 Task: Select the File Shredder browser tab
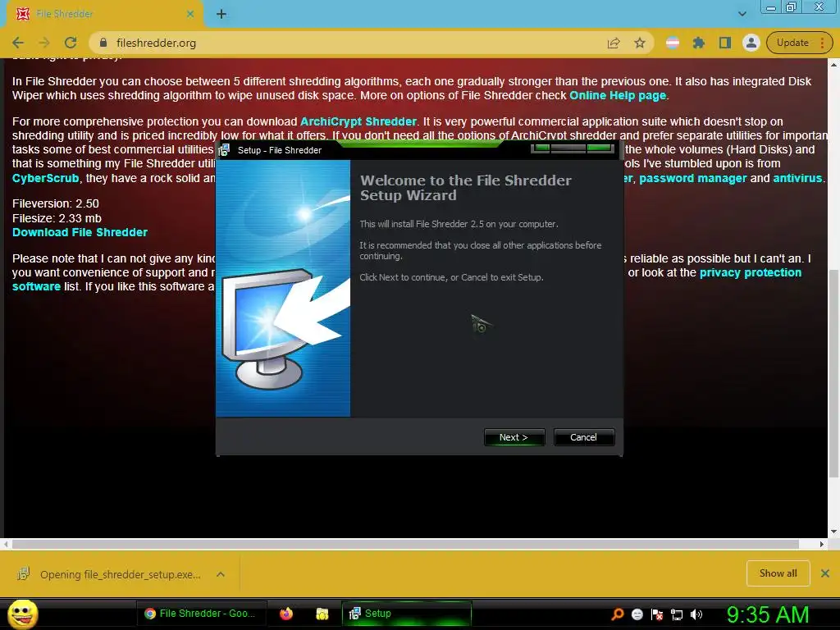[102, 14]
